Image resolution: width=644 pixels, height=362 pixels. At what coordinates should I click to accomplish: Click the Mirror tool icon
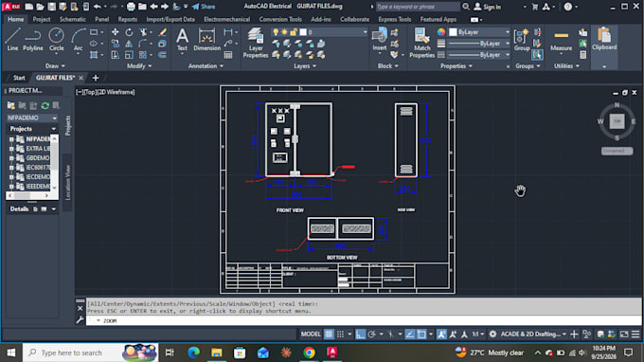[x=129, y=44]
